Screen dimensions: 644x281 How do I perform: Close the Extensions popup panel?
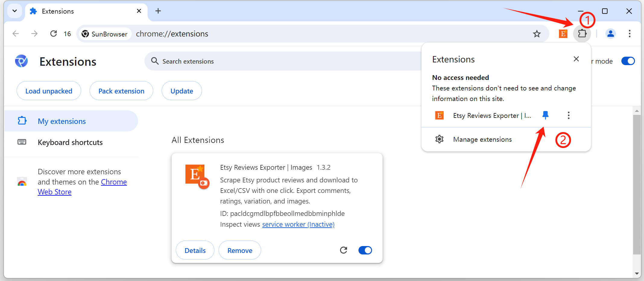pyautogui.click(x=576, y=59)
